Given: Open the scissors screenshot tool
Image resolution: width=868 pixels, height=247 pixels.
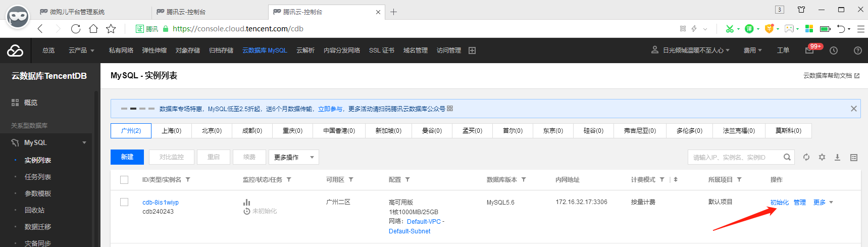Looking at the screenshot, I should (730, 29).
